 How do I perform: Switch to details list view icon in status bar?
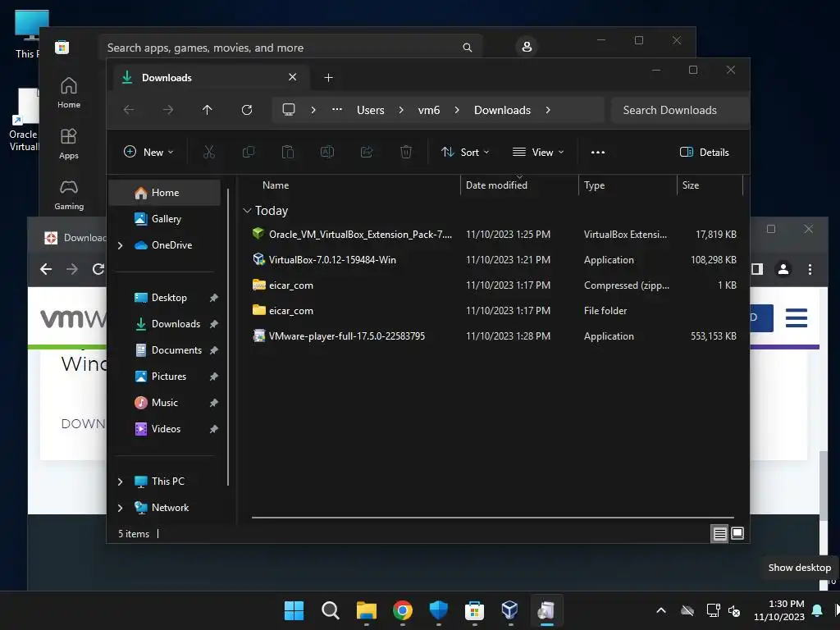pos(719,533)
